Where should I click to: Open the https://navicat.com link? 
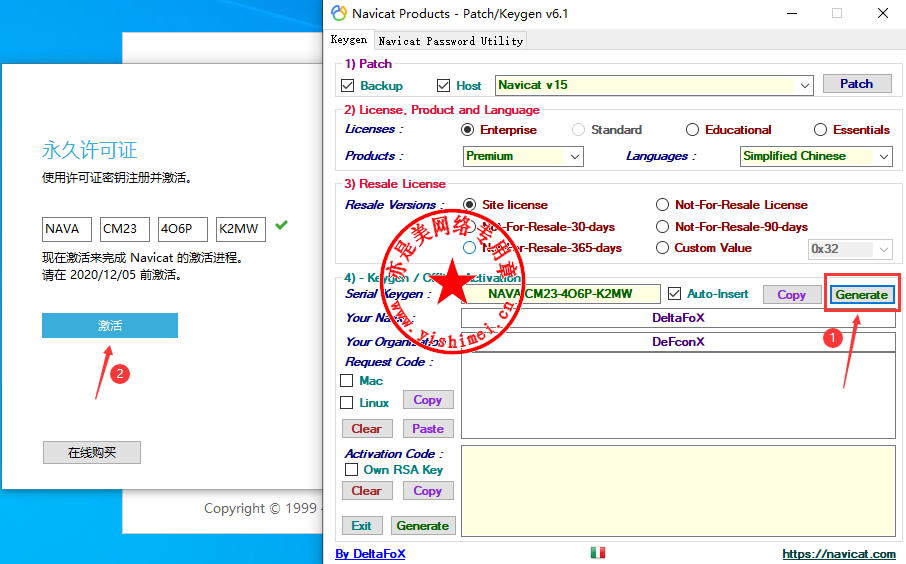click(x=839, y=554)
